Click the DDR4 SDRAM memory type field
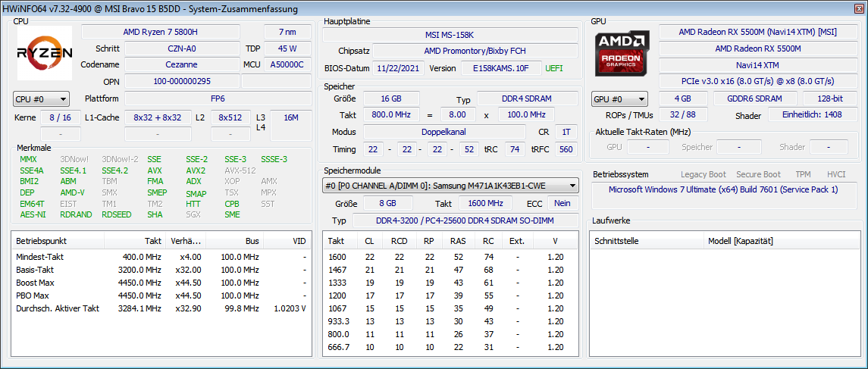Screen dimensions: 868x369 point(528,99)
